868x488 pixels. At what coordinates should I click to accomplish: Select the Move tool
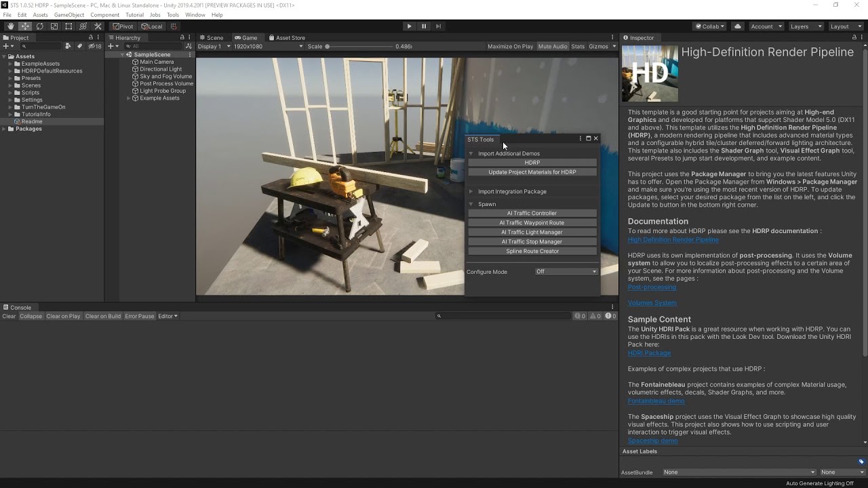tap(25, 26)
